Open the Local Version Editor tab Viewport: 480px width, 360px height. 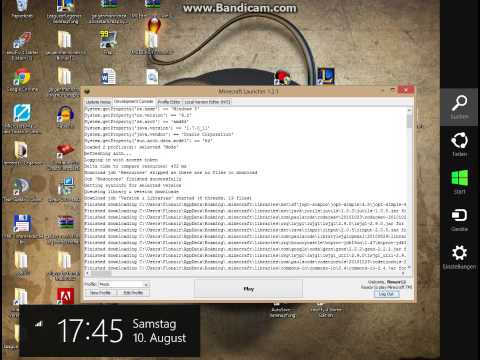pos(207,102)
